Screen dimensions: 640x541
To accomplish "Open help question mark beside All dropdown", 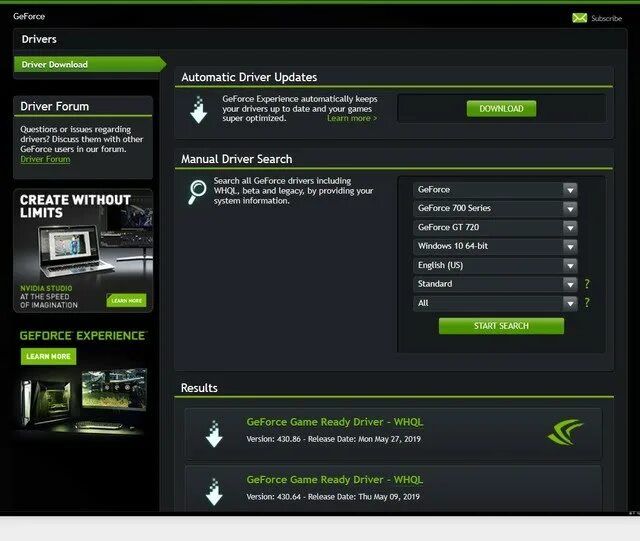I will (x=587, y=303).
